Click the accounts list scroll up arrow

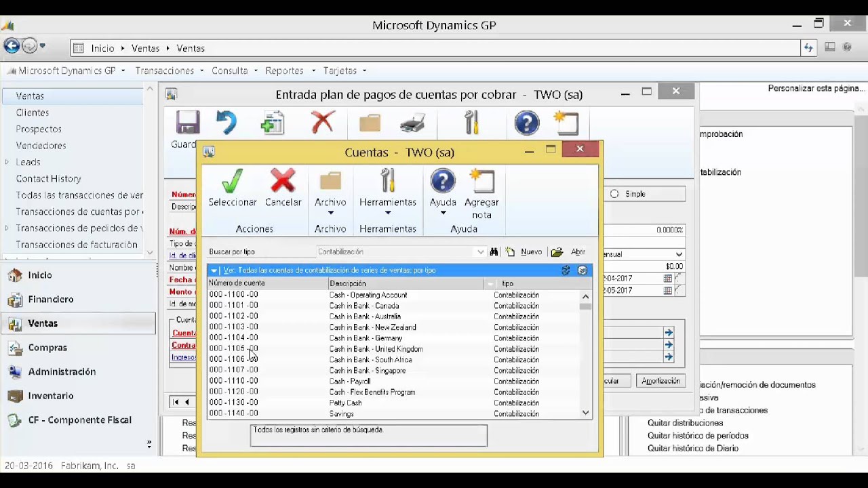click(x=585, y=296)
